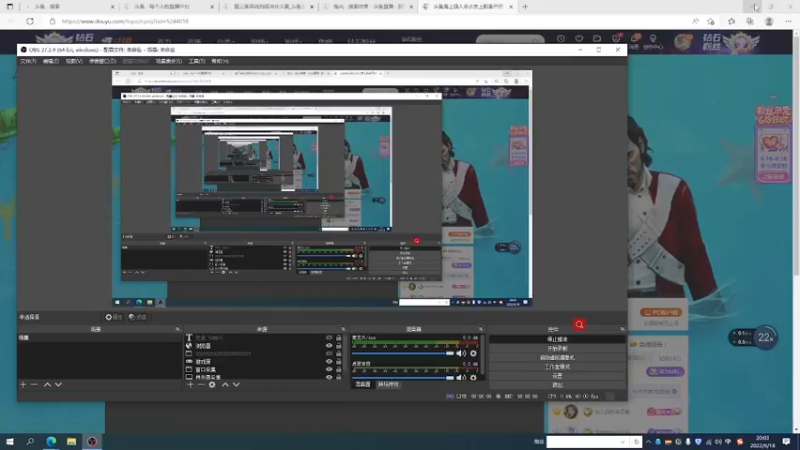800x450 pixels.
Task: Pop out the Scenes dock with its header icon
Action: pyautogui.click(x=178, y=329)
